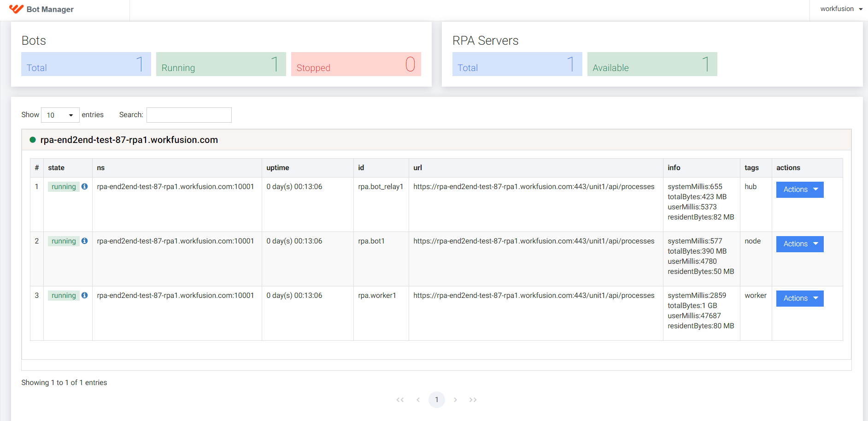Select page 1 in pagination
Image resolution: width=868 pixels, height=421 pixels.
(x=437, y=400)
